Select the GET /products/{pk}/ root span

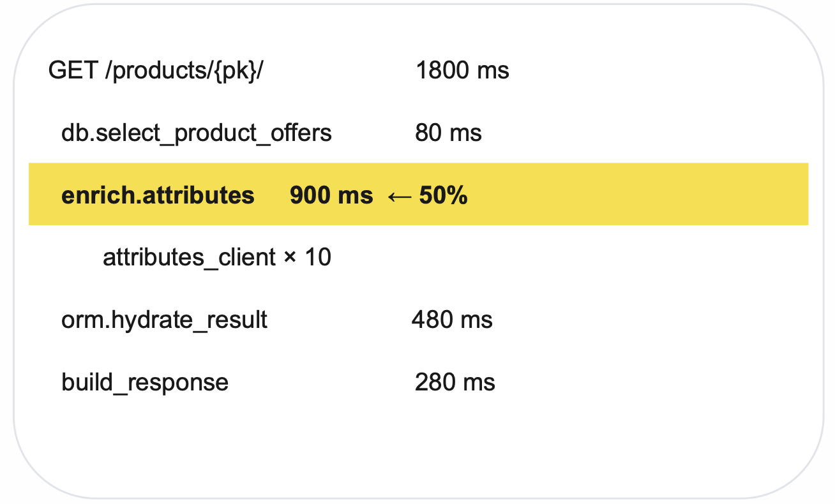[x=156, y=70]
